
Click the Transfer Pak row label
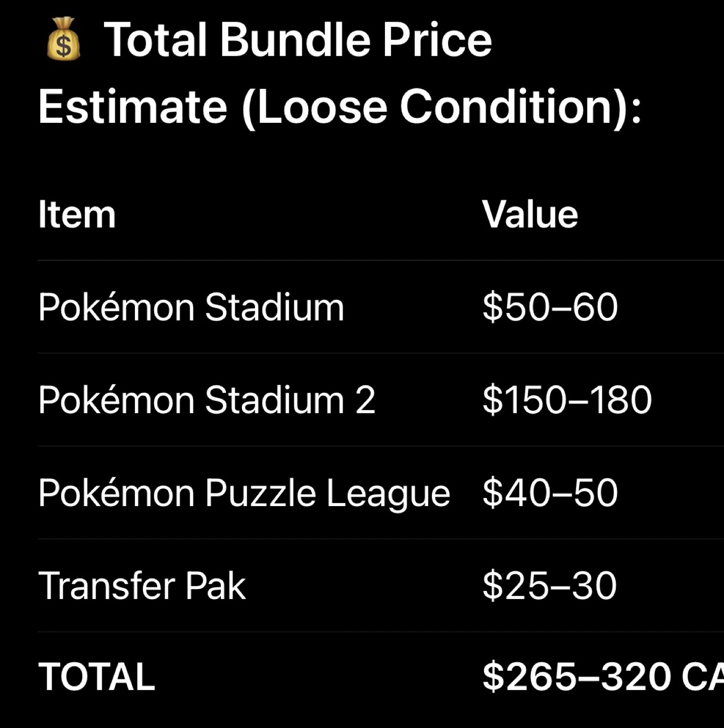[x=142, y=586]
